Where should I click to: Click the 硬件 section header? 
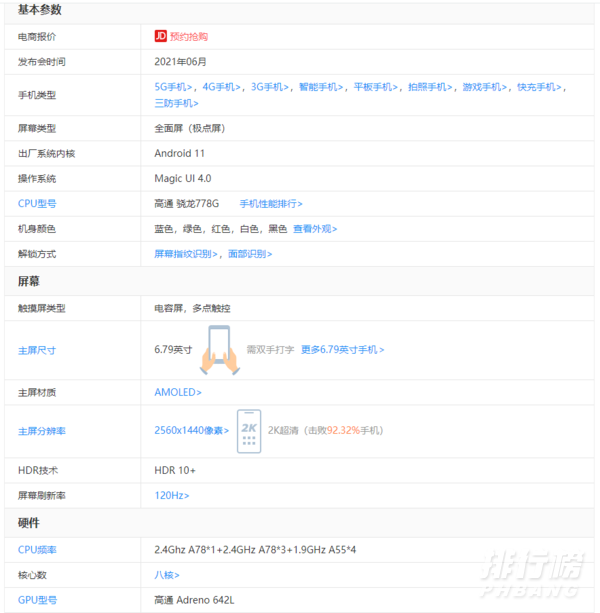(x=29, y=523)
